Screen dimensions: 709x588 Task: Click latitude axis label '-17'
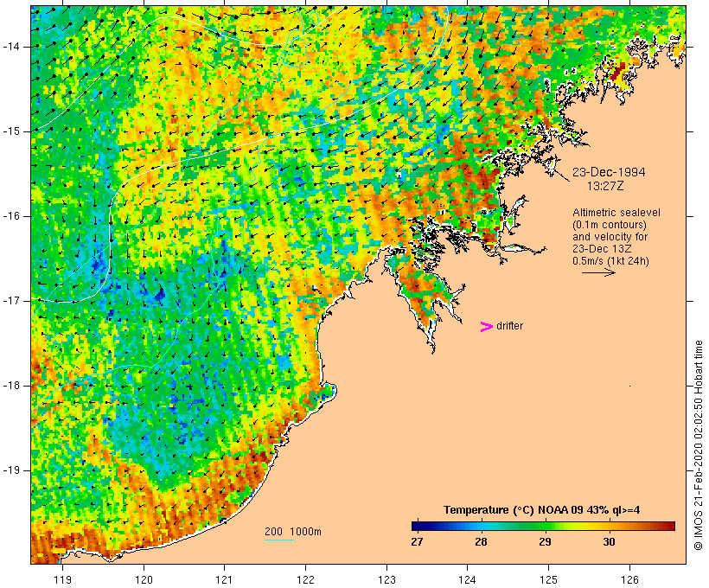pyautogui.click(x=11, y=301)
